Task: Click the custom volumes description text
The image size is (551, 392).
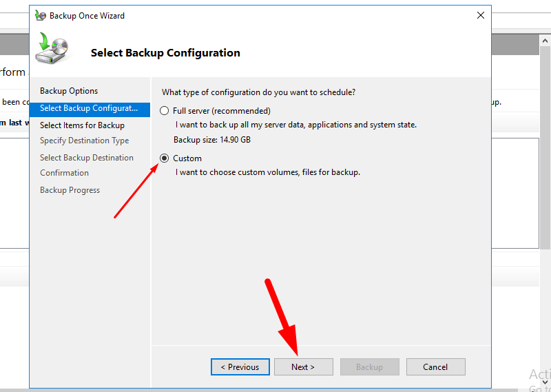Action: (x=268, y=172)
